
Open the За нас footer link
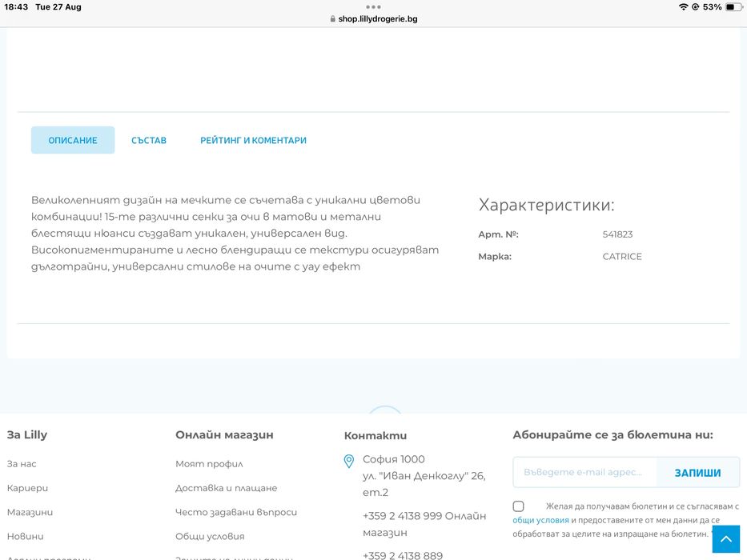pyautogui.click(x=22, y=464)
